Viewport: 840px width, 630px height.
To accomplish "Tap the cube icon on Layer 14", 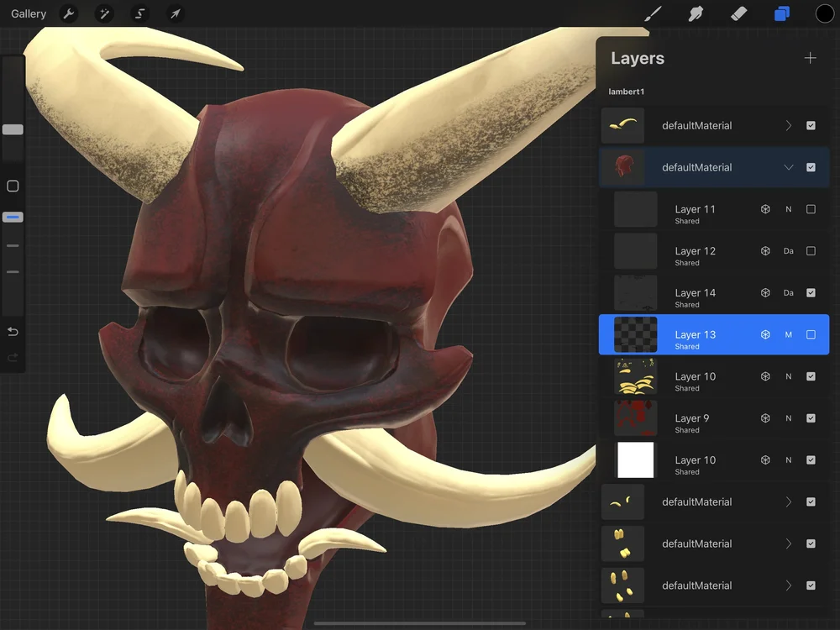I will (x=765, y=292).
